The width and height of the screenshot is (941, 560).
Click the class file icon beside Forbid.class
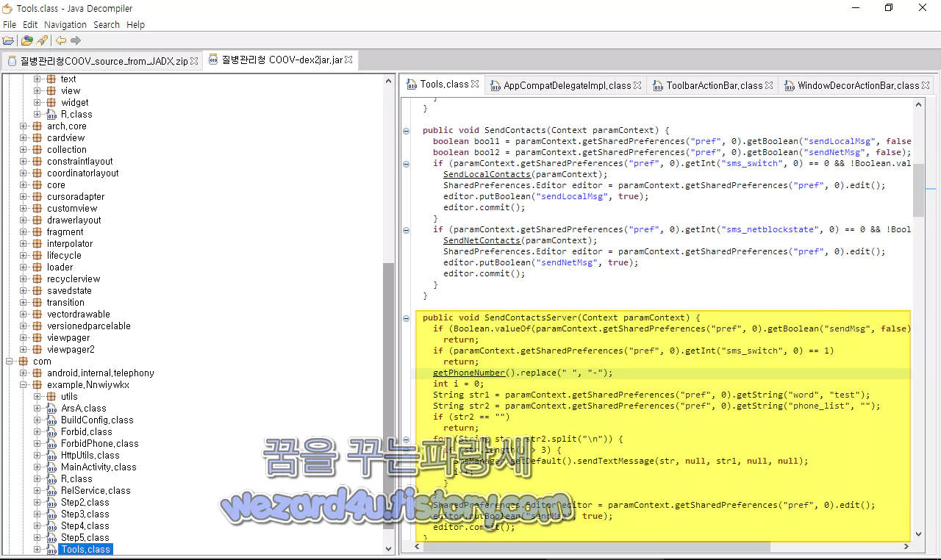point(51,432)
